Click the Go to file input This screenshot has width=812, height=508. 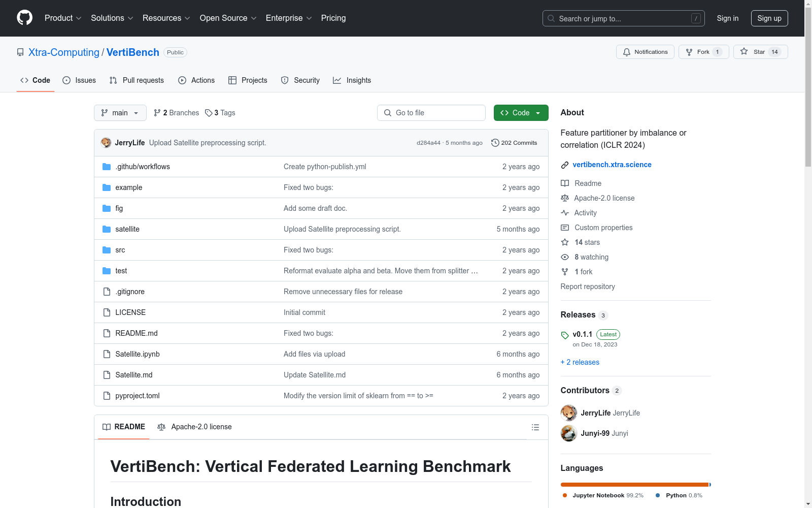[431, 113]
